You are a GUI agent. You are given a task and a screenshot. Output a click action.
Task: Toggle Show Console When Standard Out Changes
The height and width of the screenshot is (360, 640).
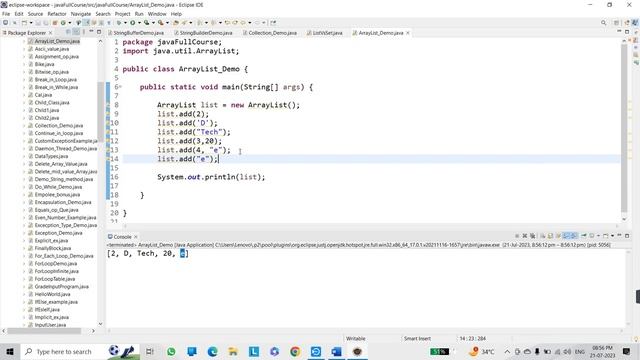point(566,236)
